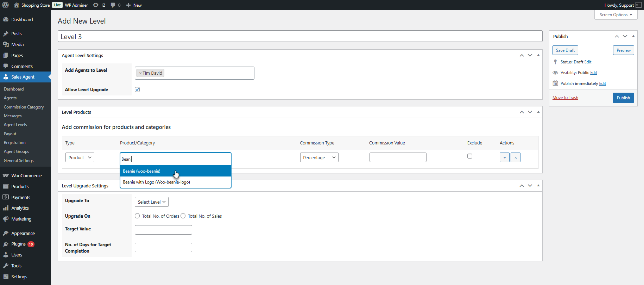Move the Level Products panel down

pyautogui.click(x=530, y=112)
